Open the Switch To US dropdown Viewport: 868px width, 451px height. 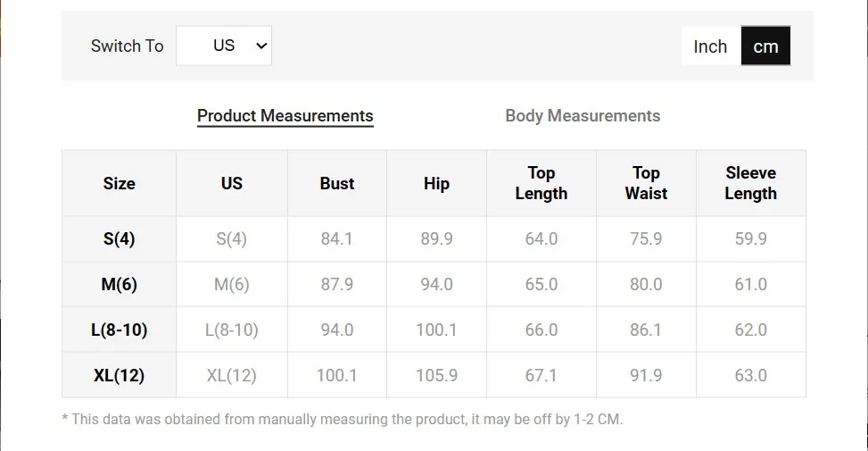224,46
